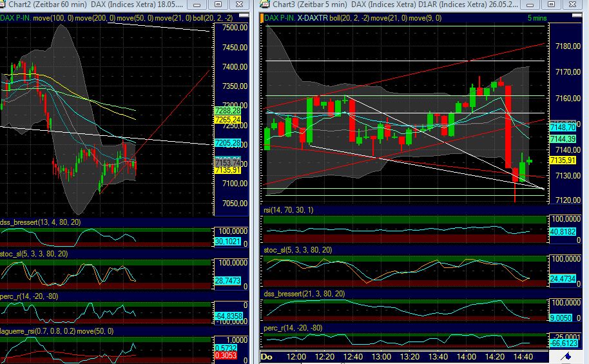Close the Chart2 window

239,5
